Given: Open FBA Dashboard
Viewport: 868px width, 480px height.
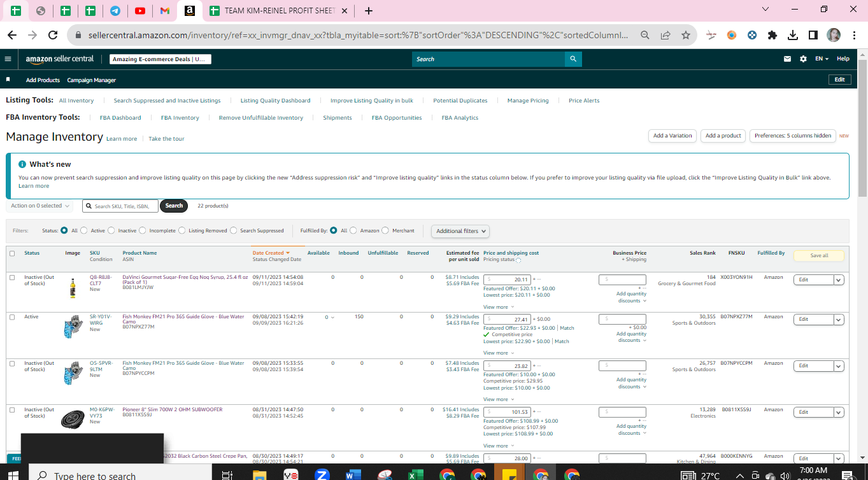Looking at the screenshot, I should click(x=120, y=118).
